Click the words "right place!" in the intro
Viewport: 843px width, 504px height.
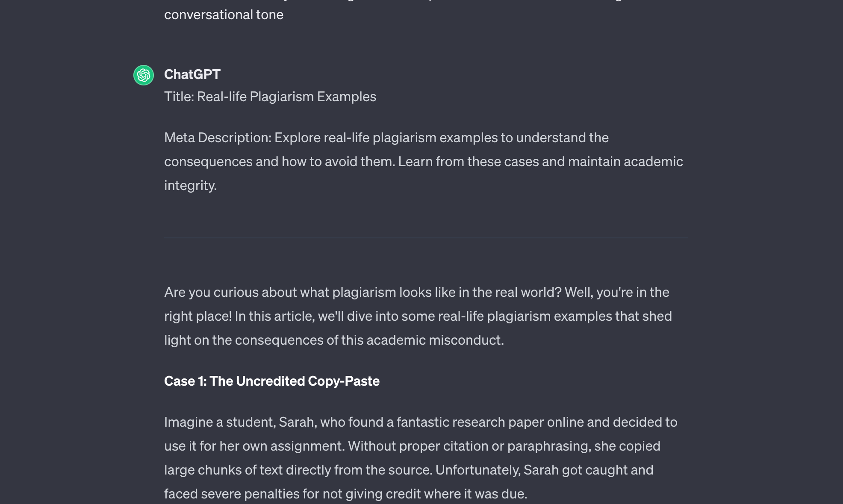click(x=197, y=316)
